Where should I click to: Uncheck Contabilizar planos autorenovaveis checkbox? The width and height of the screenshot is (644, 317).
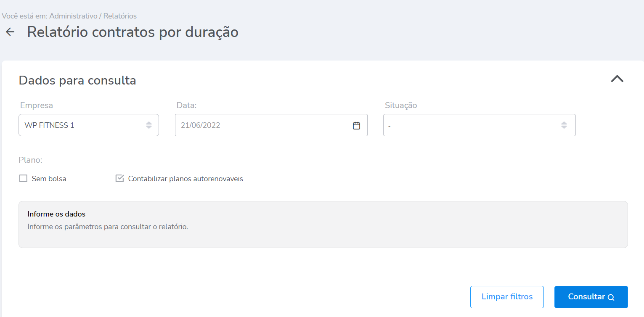coord(120,179)
